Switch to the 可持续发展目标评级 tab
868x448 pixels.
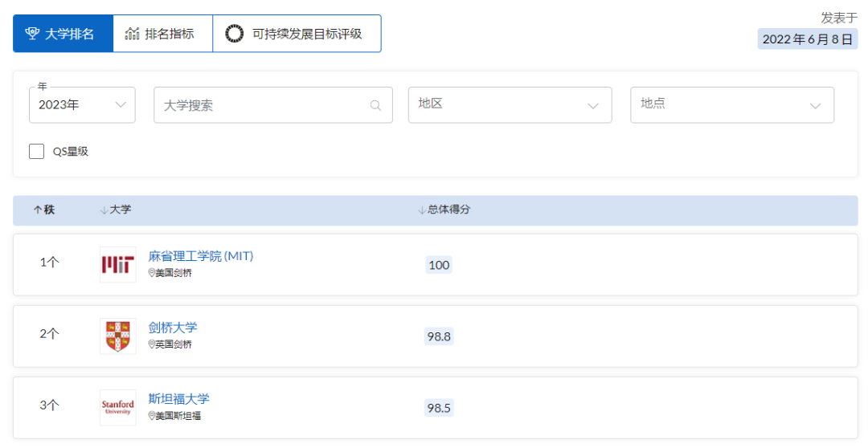(x=297, y=34)
